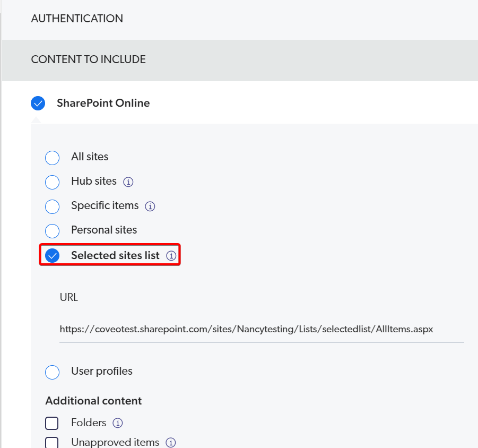Enable the Folders checkbox
478x448 pixels.
(52, 423)
